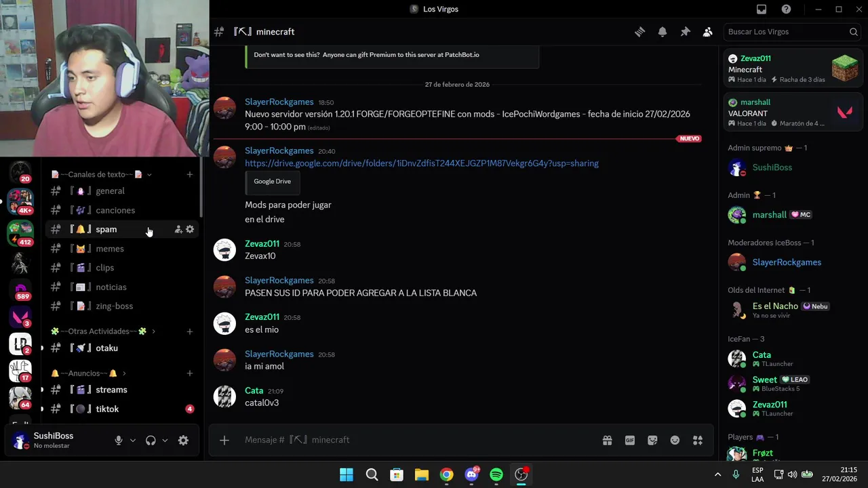The width and height of the screenshot is (868, 488).
Task: Click Zevaz011 avatar on Zevax10 message
Action: click(x=224, y=249)
